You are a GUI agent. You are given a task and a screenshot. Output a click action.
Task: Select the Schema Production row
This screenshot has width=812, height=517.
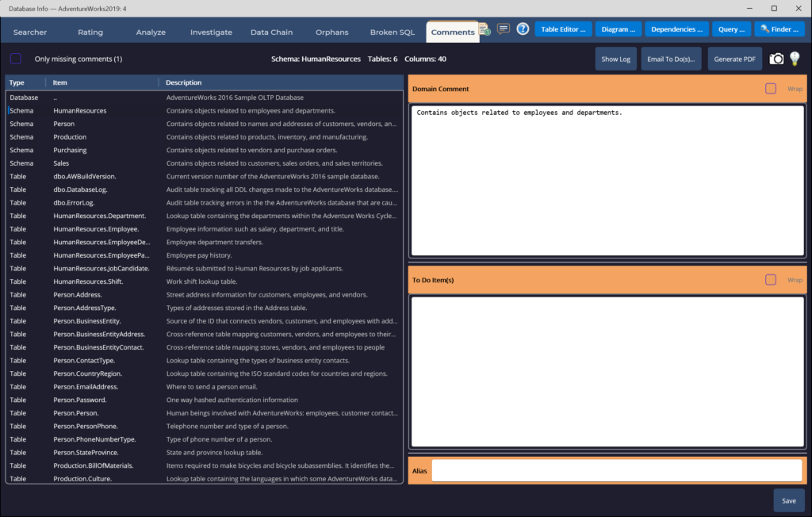205,136
